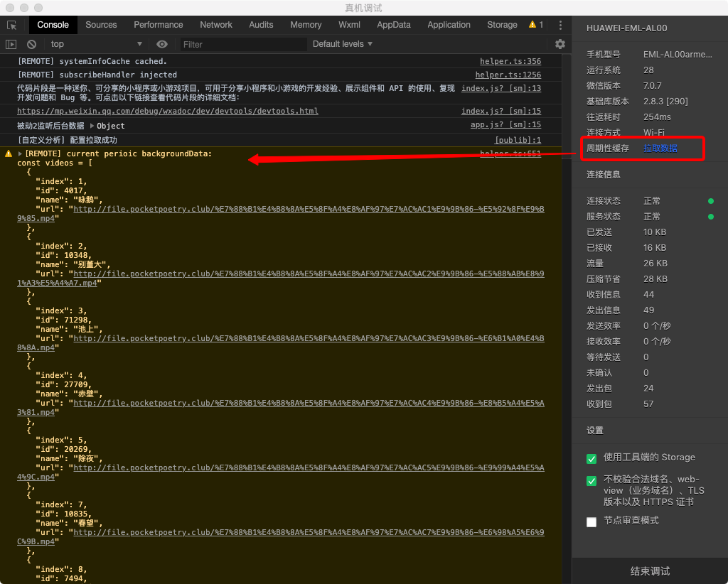Open the mp.weixin.qq.com devtools documentation link
This screenshot has height=584, width=728.
coord(168,112)
